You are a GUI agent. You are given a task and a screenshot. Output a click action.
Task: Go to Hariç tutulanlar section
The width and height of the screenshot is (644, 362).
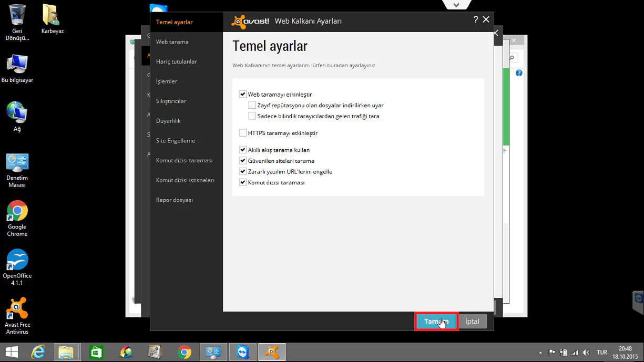[x=177, y=61]
